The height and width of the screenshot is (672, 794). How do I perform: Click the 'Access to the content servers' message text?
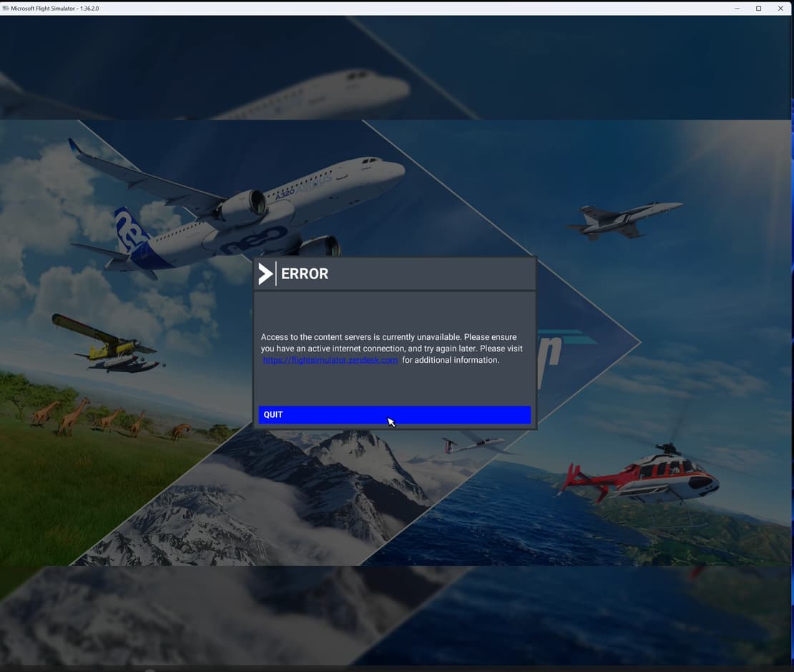point(391,348)
